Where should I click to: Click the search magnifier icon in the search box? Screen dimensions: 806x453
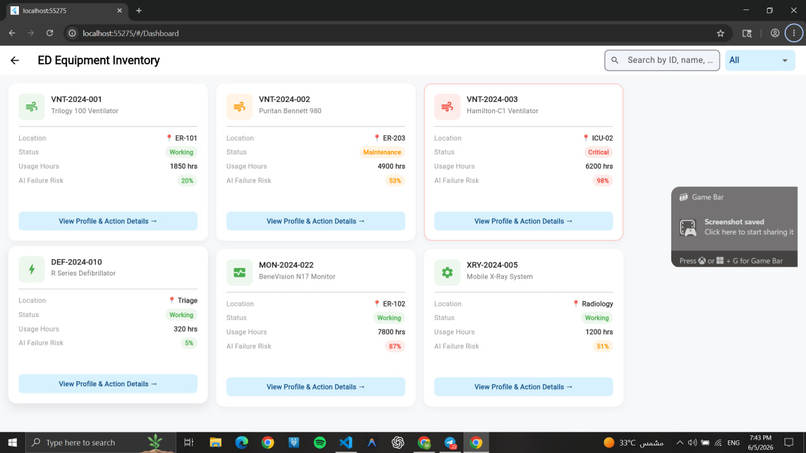(615, 60)
